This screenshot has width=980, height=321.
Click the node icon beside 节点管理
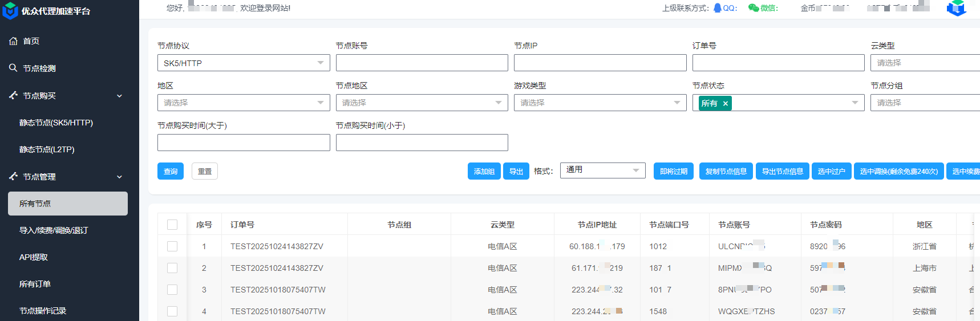point(13,176)
